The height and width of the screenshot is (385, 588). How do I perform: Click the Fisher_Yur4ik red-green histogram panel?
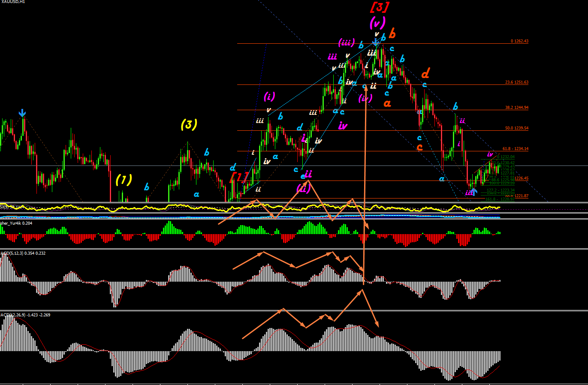(251, 234)
